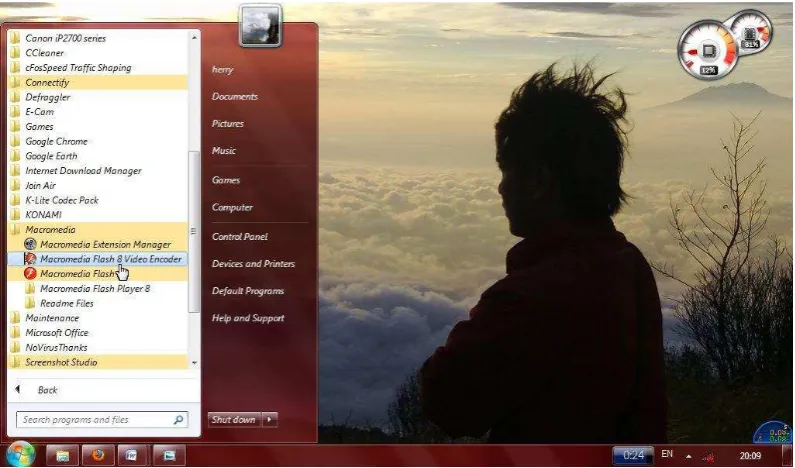
Task: Expand the Macromedia Flash Player 8 folder
Action: (97, 289)
